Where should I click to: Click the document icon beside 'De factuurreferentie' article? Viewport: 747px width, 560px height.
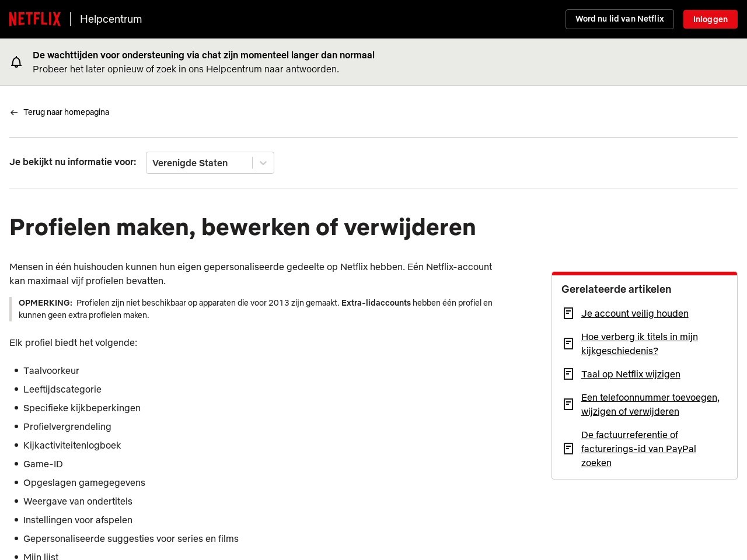pos(568,449)
